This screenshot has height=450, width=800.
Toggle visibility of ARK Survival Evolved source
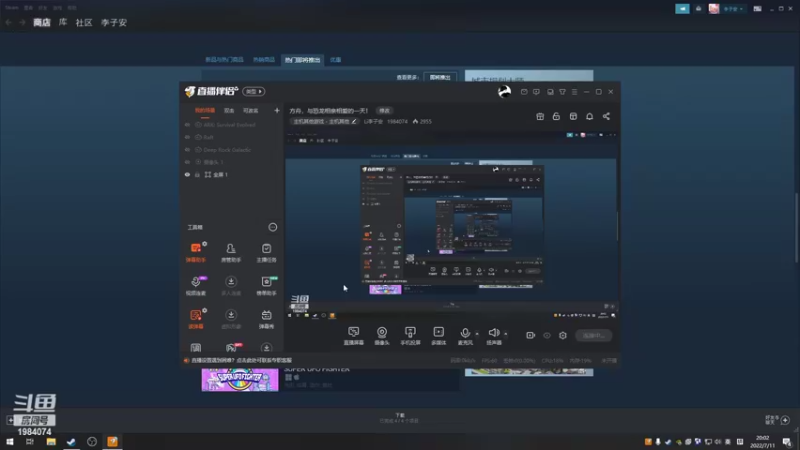(187, 124)
